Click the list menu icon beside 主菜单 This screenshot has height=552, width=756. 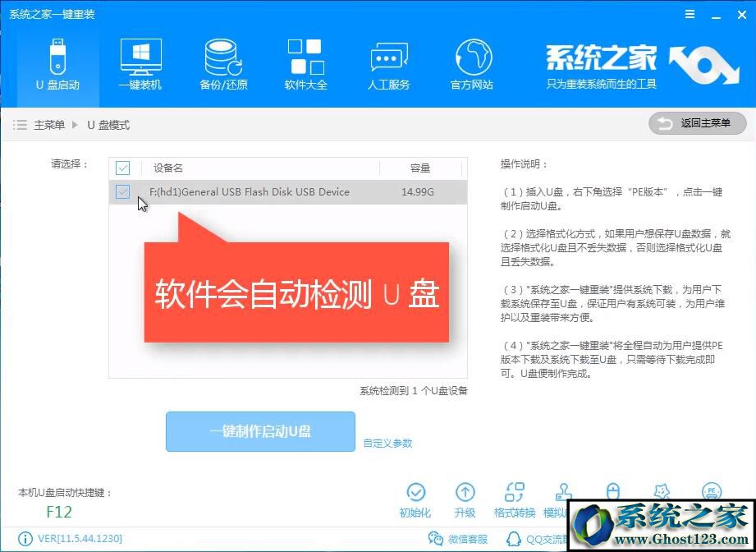[20, 126]
